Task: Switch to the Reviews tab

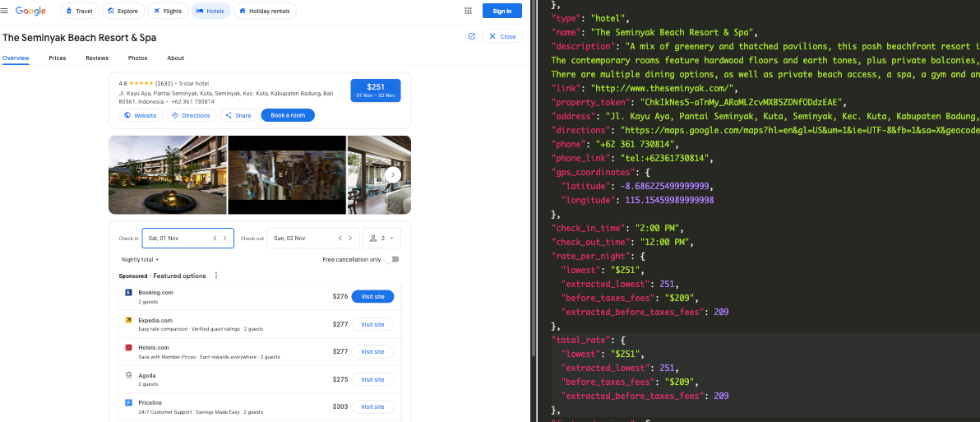Action: tap(97, 58)
